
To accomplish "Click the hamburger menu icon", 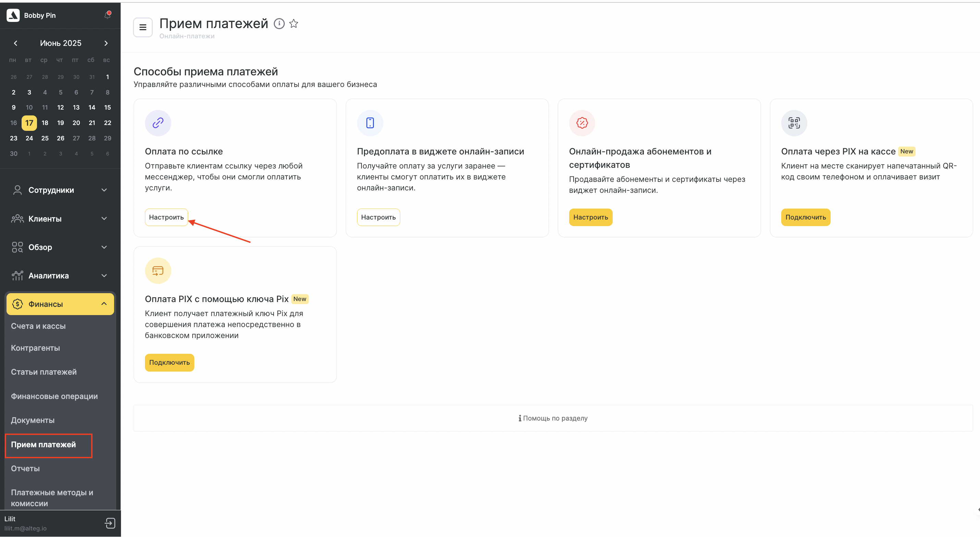I will coord(143,27).
